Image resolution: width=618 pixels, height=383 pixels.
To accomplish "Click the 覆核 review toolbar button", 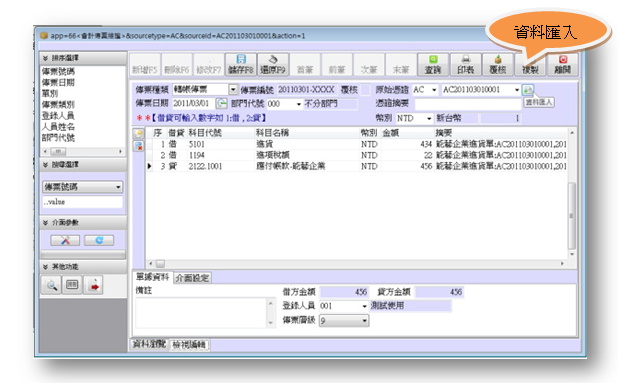I will (498, 65).
